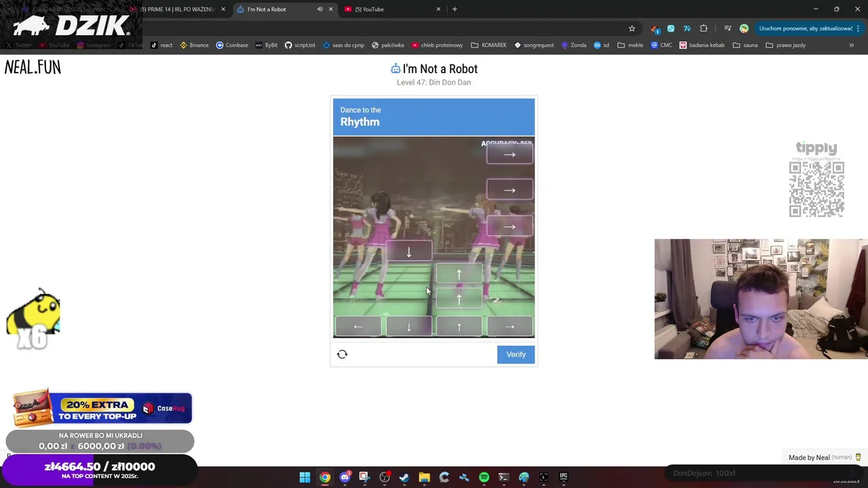Hit the left arrow key button in the game
The height and width of the screenshot is (488, 868).
358,327
